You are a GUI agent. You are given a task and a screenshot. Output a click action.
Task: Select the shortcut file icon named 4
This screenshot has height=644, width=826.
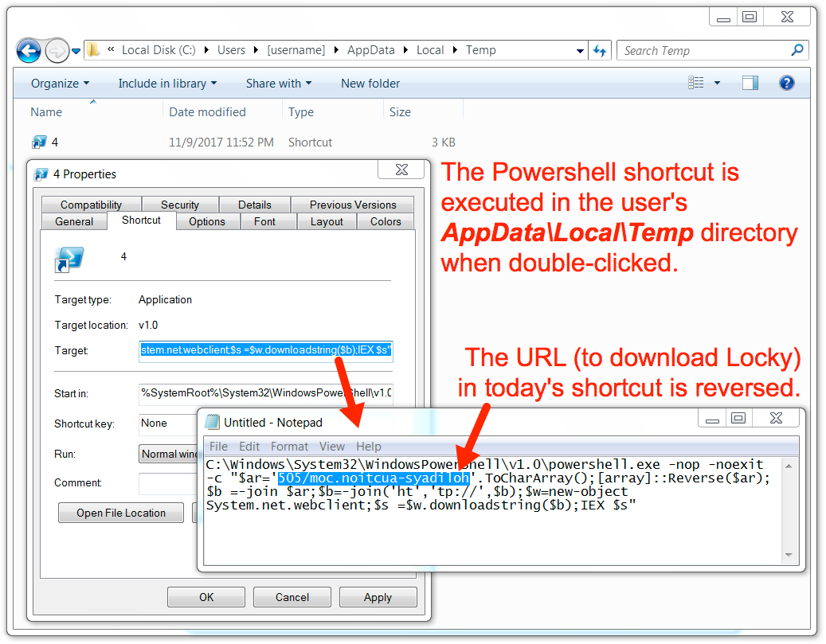(40, 142)
